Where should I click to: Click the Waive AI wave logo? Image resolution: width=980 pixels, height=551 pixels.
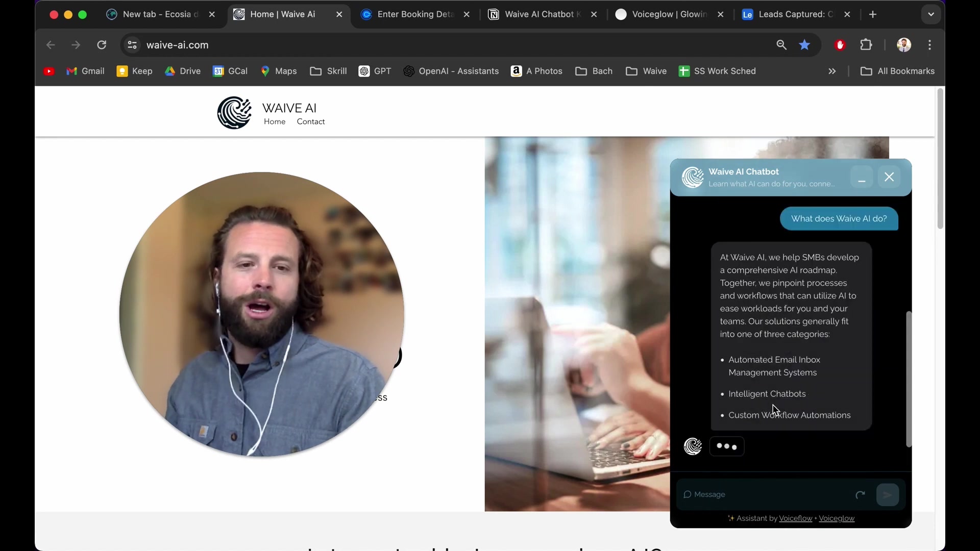tap(234, 113)
